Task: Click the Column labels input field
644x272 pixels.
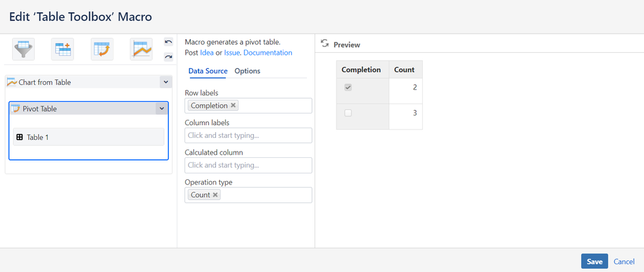Action: tap(248, 135)
